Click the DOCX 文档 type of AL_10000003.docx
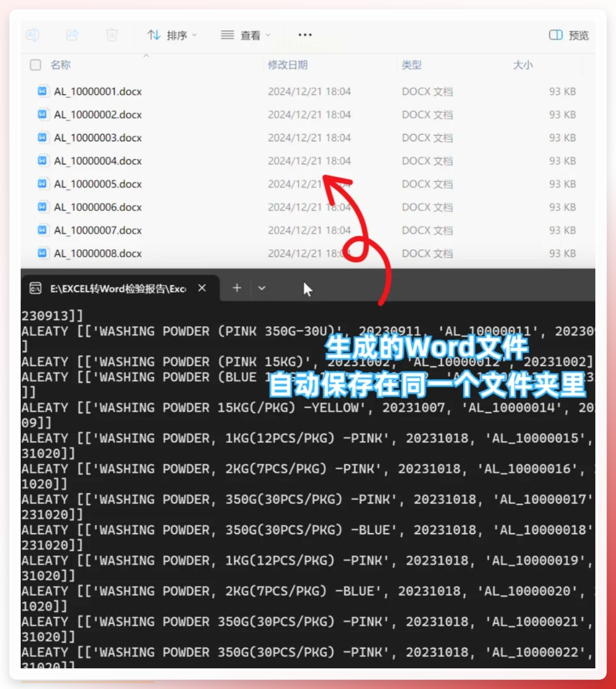The width and height of the screenshot is (616, 689). tap(427, 138)
